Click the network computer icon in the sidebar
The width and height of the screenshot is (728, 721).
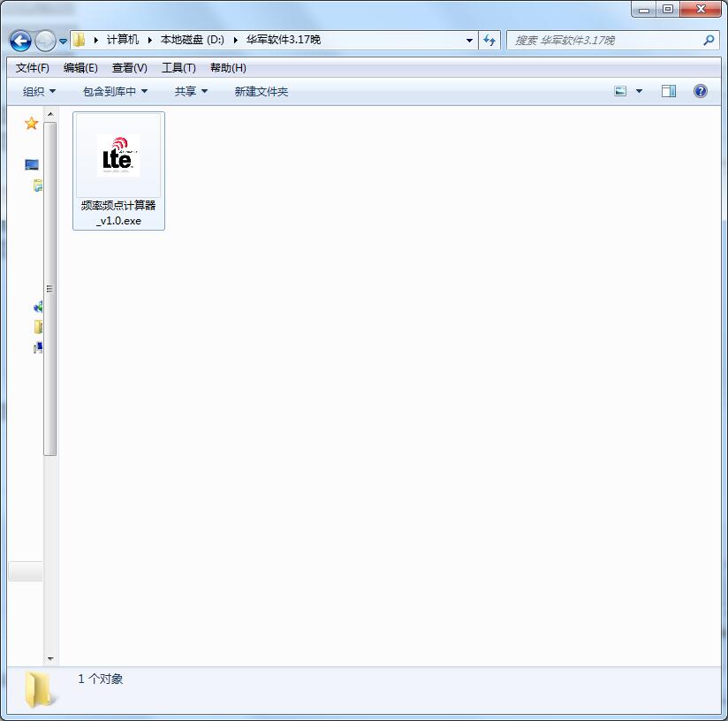coord(38,347)
